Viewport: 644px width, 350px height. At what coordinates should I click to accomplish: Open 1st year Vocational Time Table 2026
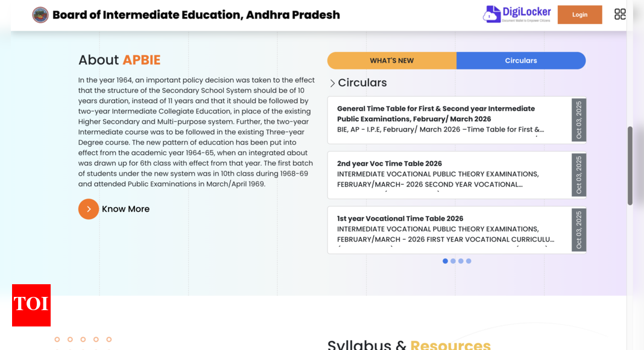(400, 218)
